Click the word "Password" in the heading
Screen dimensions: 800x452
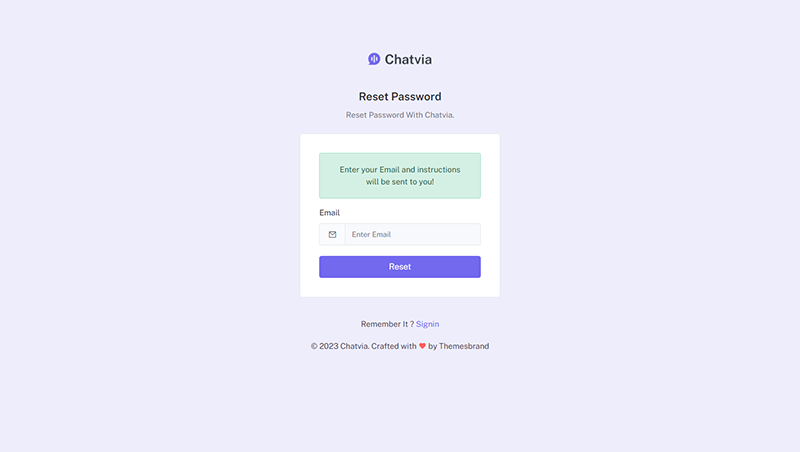[418, 97]
